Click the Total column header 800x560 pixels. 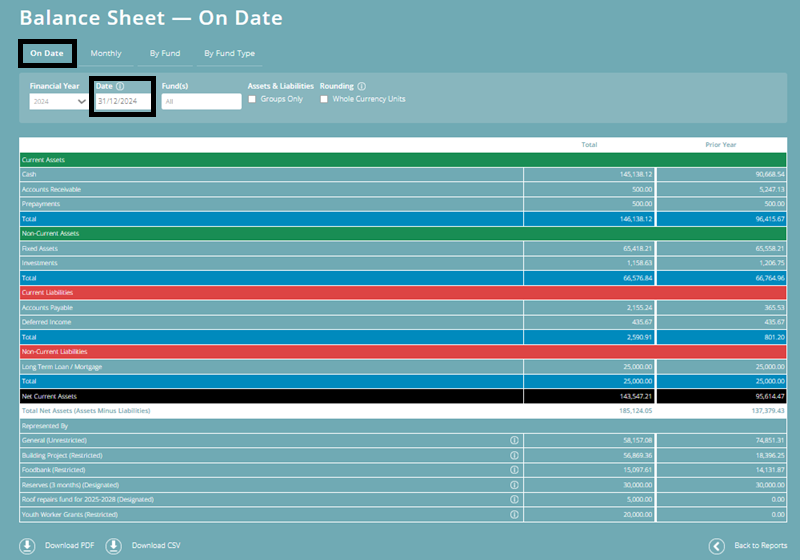[x=589, y=145]
